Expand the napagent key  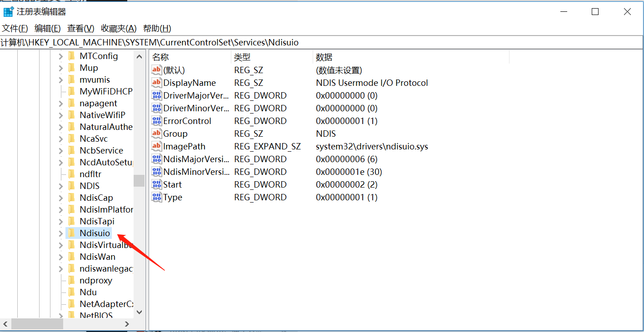(x=60, y=104)
